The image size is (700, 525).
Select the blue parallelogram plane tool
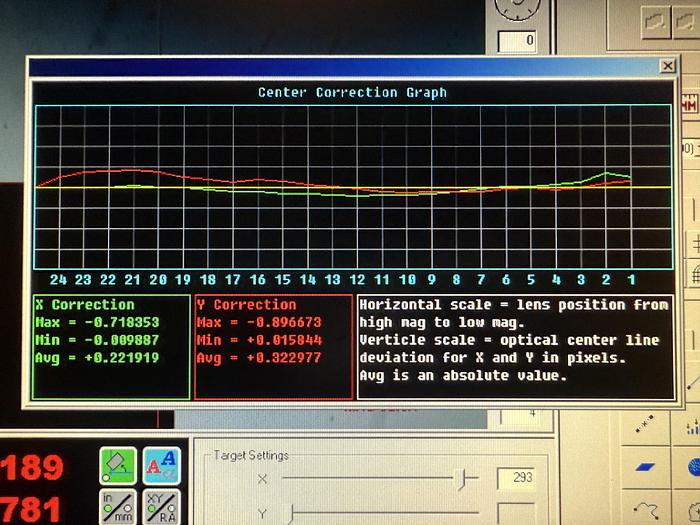645,467
